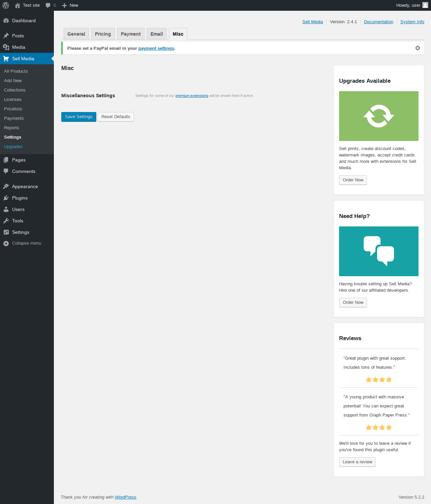
Task: Click the Leave a review button
Action: click(357, 462)
